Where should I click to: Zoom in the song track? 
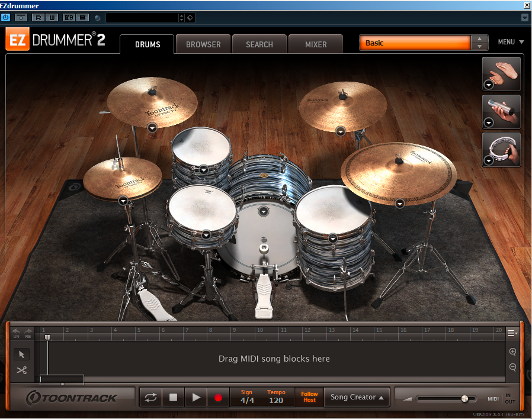pyautogui.click(x=512, y=352)
